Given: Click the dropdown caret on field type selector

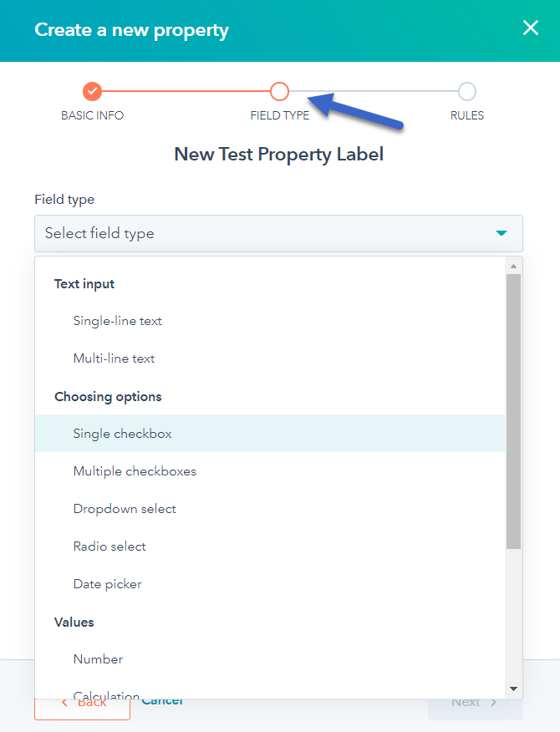Looking at the screenshot, I should [501, 233].
